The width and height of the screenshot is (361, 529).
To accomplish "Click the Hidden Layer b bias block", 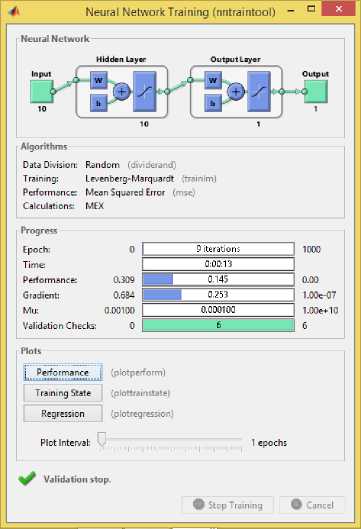I will coord(99,103).
